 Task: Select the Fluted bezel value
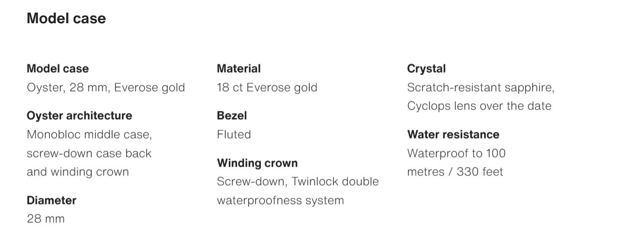234,134
